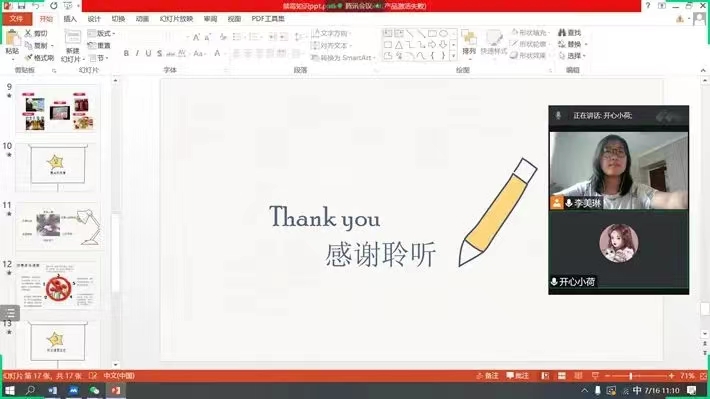Open the Design ribbon tab

[x=94, y=19]
